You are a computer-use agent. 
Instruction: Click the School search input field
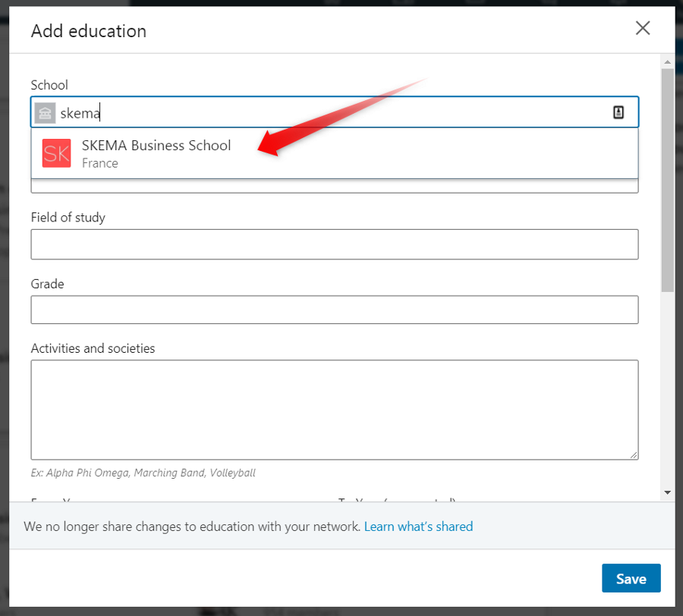tap(335, 112)
